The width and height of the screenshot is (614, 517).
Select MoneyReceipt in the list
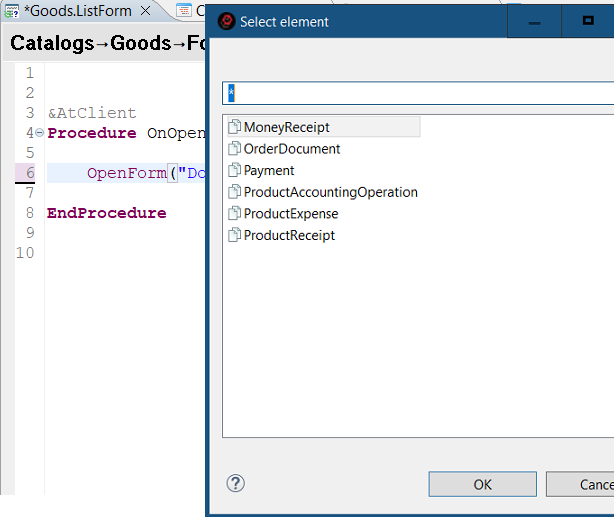point(286,127)
